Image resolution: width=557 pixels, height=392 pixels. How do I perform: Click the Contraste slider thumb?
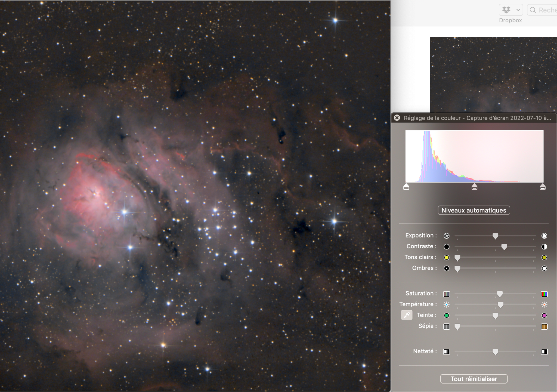[504, 247]
